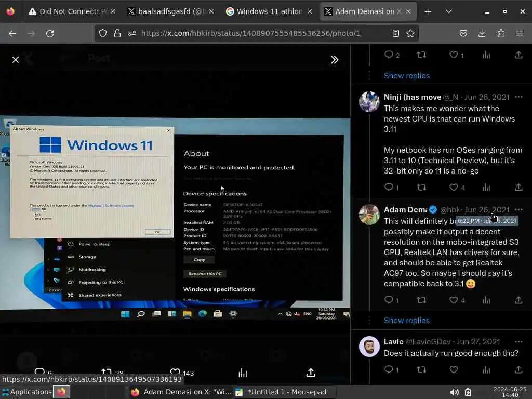Open the Firefox hamburger menu
532x399 pixels.
pos(520,33)
